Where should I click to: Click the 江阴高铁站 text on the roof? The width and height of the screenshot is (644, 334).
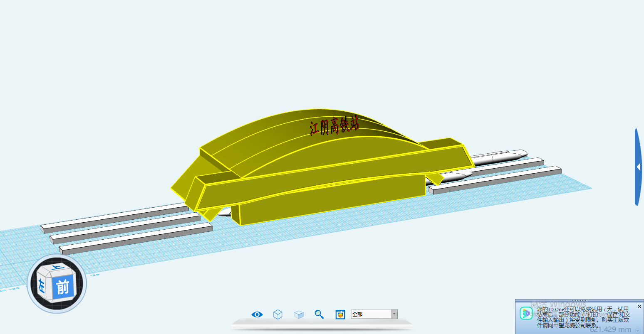[x=334, y=126]
